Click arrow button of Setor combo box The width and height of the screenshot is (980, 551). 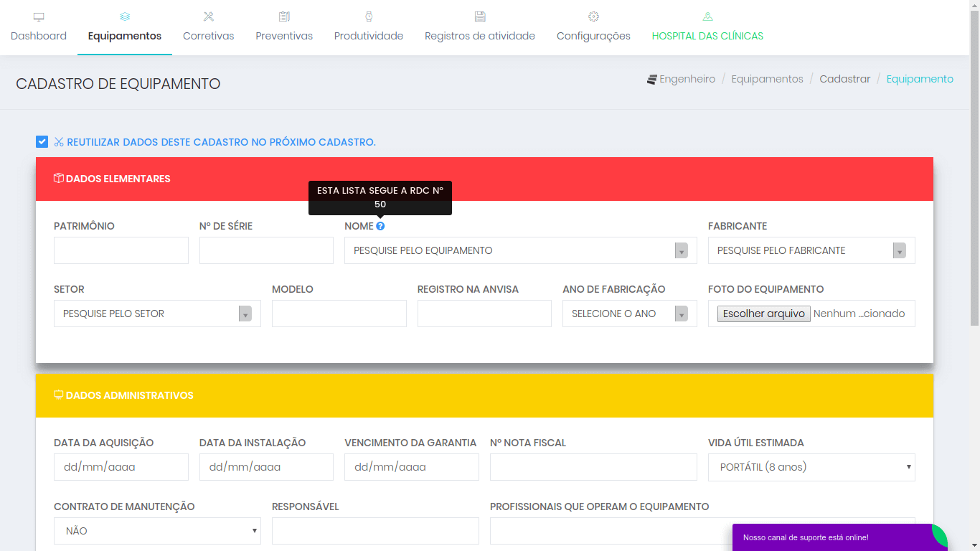click(245, 314)
